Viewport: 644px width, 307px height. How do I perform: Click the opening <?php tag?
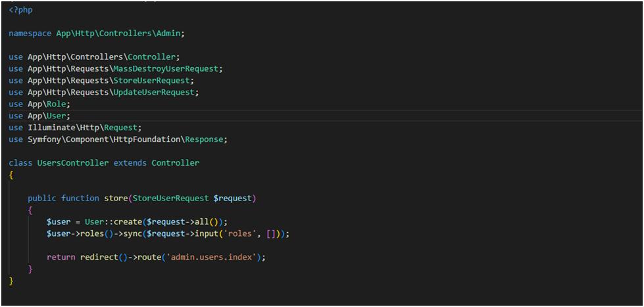pyautogui.click(x=20, y=11)
